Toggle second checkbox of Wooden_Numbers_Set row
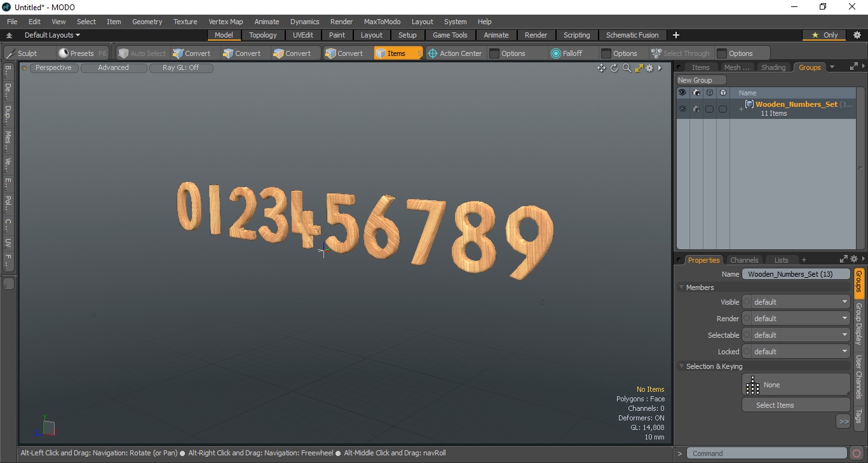This screenshot has width=868, height=463. pyautogui.click(x=722, y=109)
